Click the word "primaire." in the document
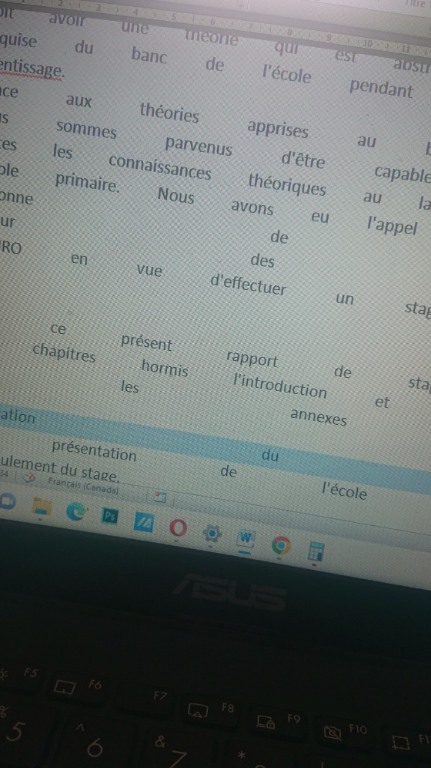The height and width of the screenshot is (768, 431). 87,182
